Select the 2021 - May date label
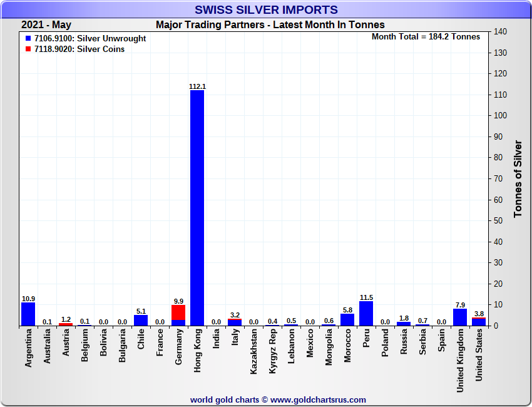The width and height of the screenshot is (532, 407). 46,25
